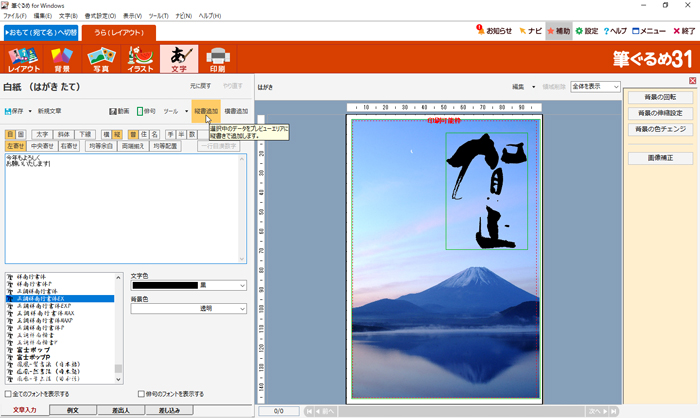Expand the 全体を表示 zoom dropdown
The image size is (700, 418).
[603, 87]
